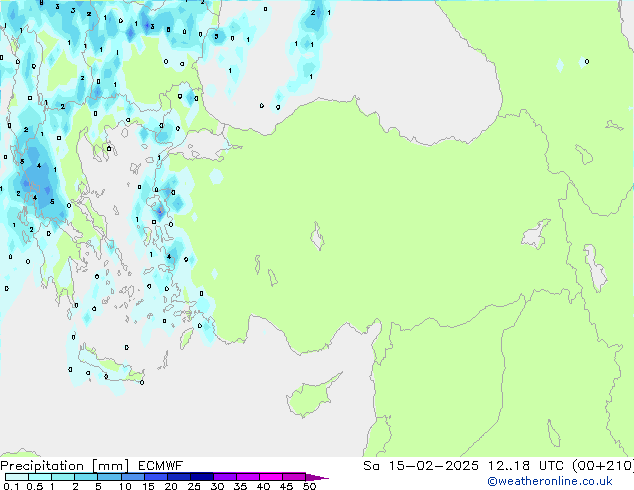Click the 30–35 mm purple legend box
The width and height of the screenshot is (634, 490).
tap(225, 477)
